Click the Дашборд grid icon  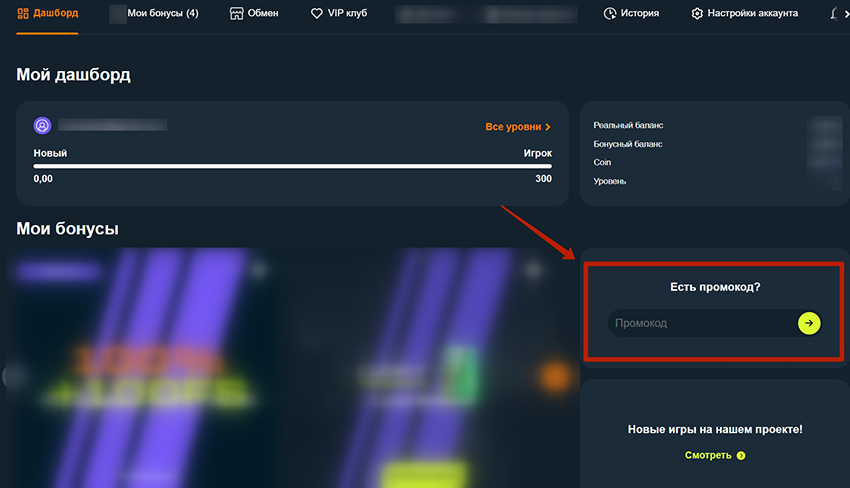click(x=23, y=14)
